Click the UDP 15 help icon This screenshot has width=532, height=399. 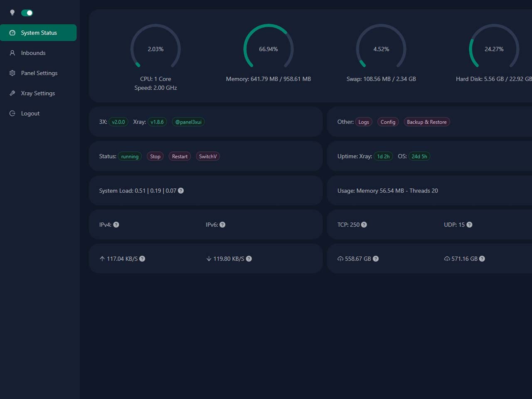[469, 225]
